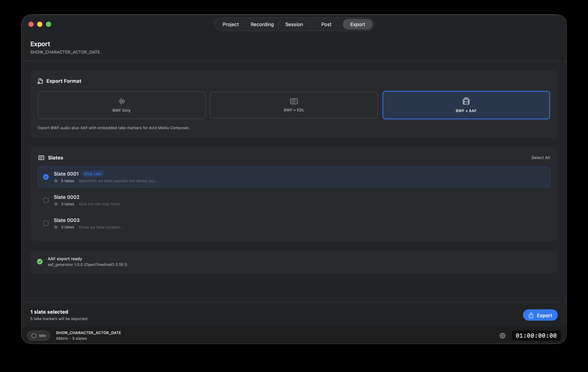The width and height of the screenshot is (588, 372).
Task: Click the Export Format document icon
Action: click(x=40, y=81)
